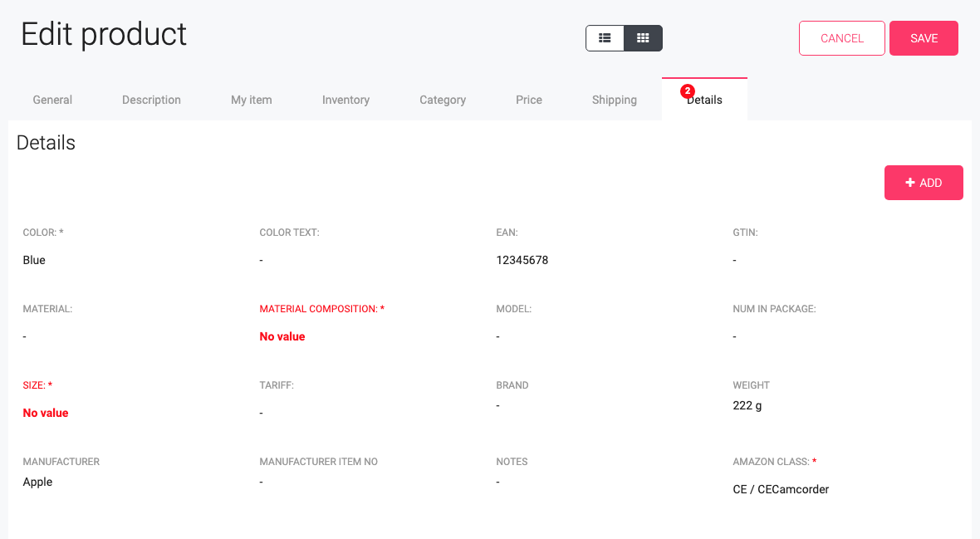Click the EAN value 12345678

pyautogui.click(x=522, y=260)
